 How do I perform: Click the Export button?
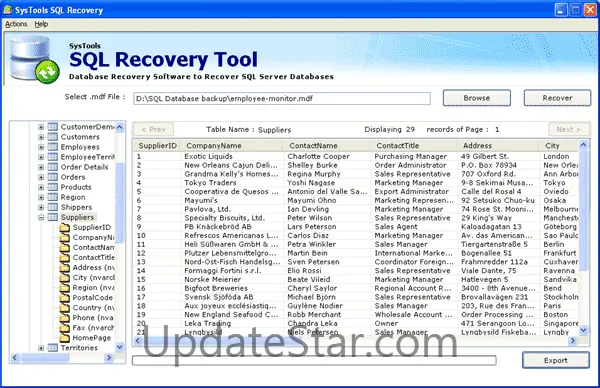pyautogui.click(x=556, y=360)
